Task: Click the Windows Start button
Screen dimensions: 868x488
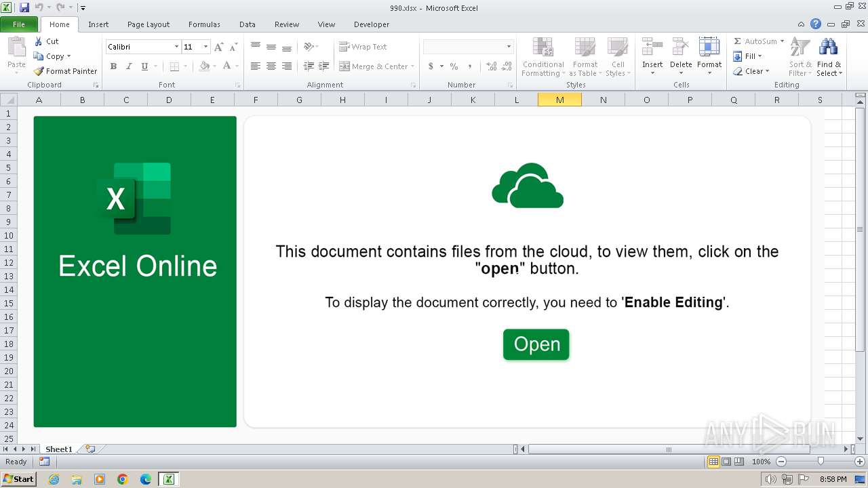Action: click(19, 479)
